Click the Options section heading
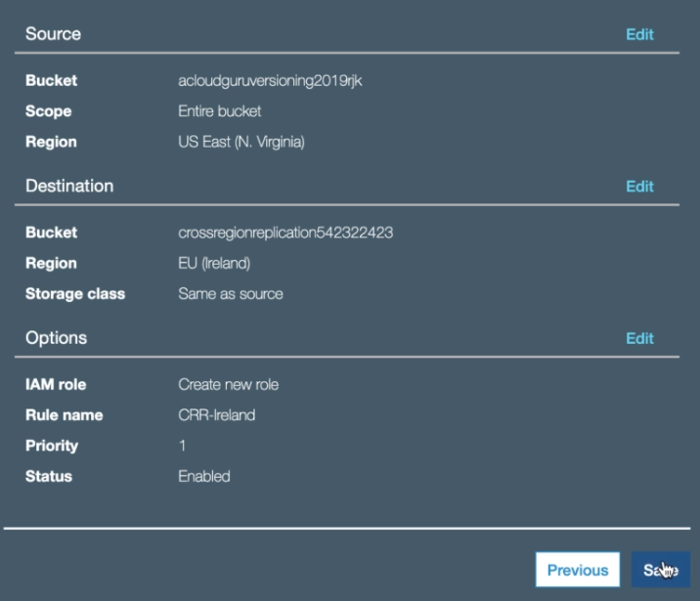 pos(56,338)
